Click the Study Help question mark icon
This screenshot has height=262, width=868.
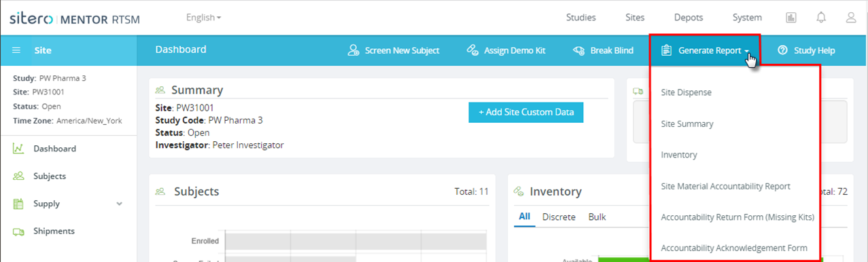(782, 50)
